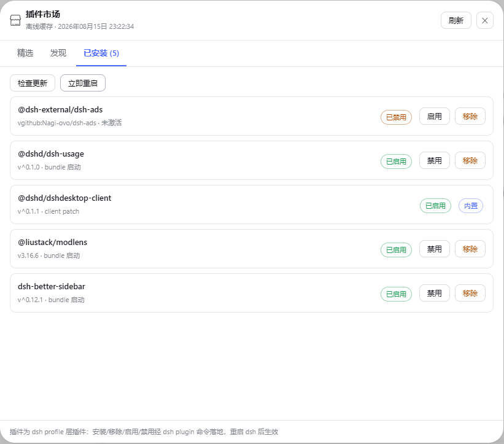The image size is (504, 444).
Task: Disable the @dshd/dsh-usage plugin
Action: [434, 160]
